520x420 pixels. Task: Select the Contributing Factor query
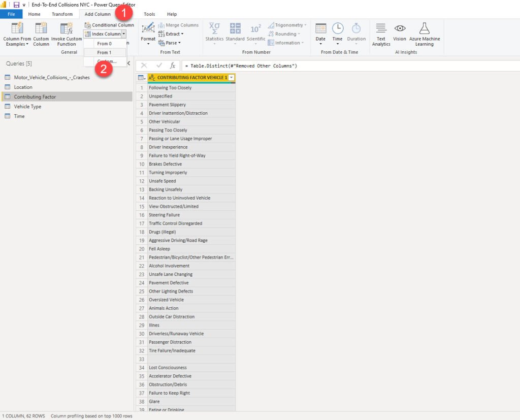coord(67,96)
